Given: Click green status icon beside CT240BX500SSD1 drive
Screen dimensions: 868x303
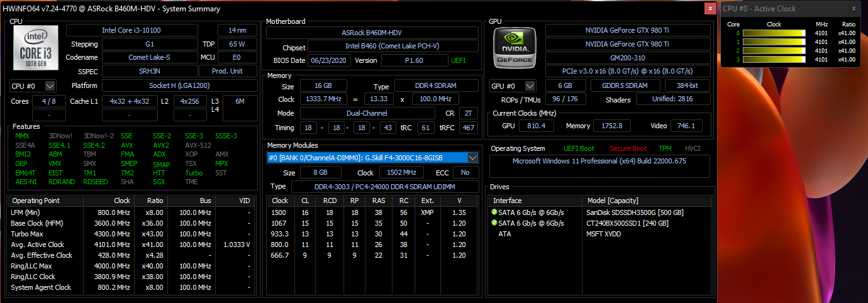Looking at the screenshot, I should pos(494,223).
